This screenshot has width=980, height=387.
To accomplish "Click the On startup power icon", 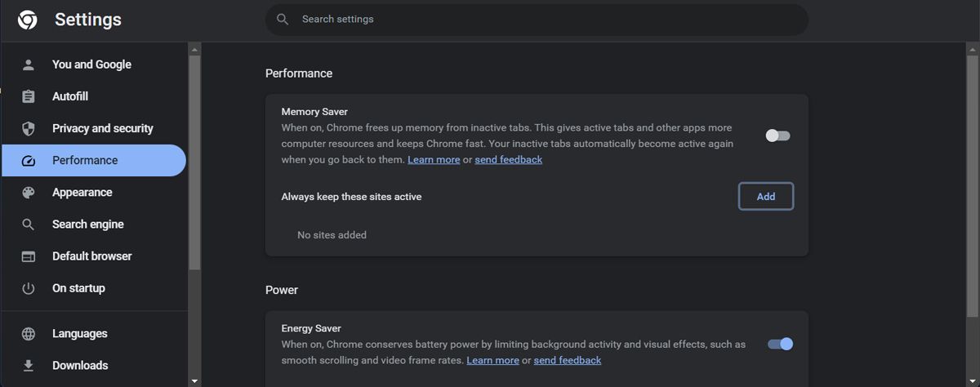I will click(x=29, y=288).
